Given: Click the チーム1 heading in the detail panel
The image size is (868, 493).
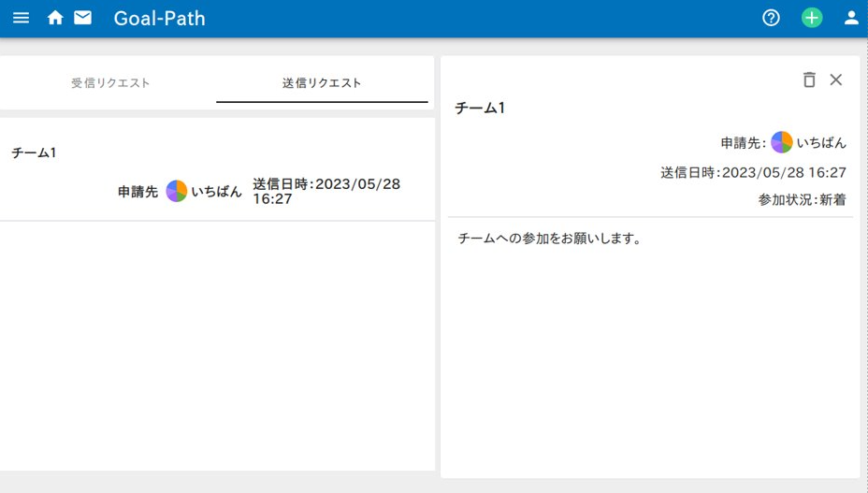Looking at the screenshot, I should 480,108.
